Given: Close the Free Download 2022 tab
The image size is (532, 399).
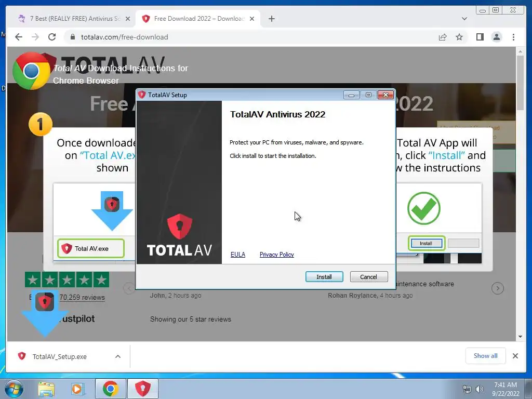Looking at the screenshot, I should tap(252, 19).
